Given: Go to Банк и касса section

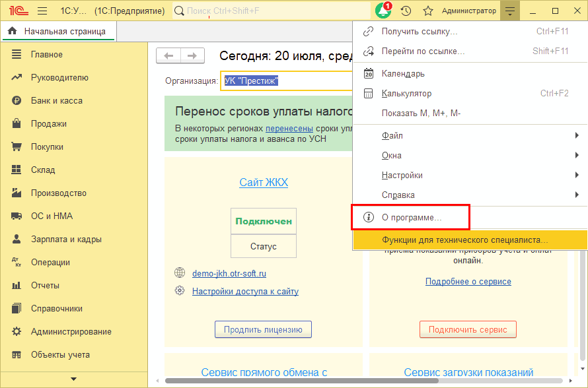Looking at the screenshot, I should coord(56,101).
